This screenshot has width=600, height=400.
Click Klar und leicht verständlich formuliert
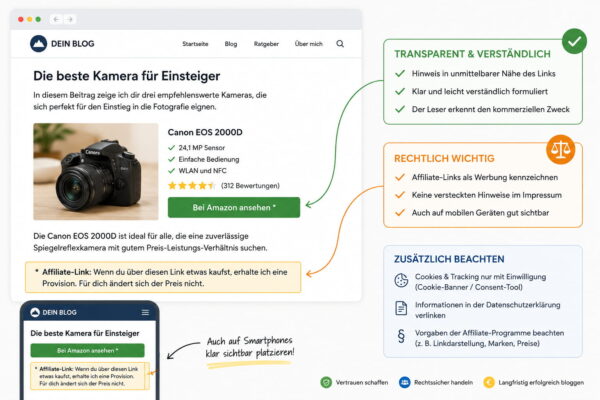click(x=479, y=91)
